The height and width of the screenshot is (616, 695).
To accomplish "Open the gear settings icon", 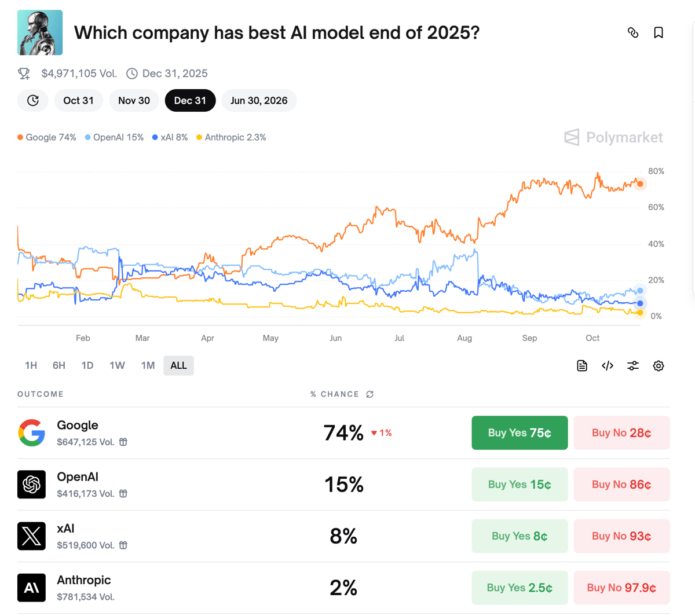I will click(x=659, y=365).
